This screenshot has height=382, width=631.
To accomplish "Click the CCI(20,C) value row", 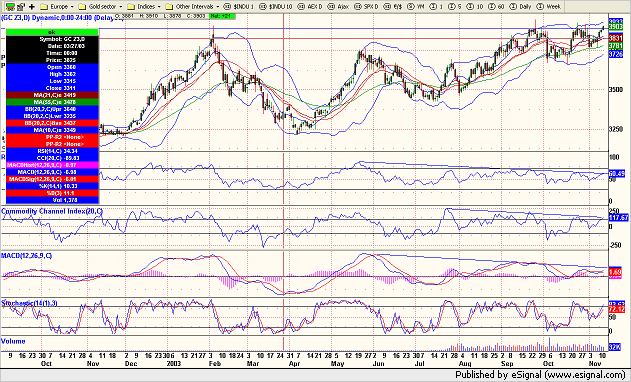I will click(52, 158).
